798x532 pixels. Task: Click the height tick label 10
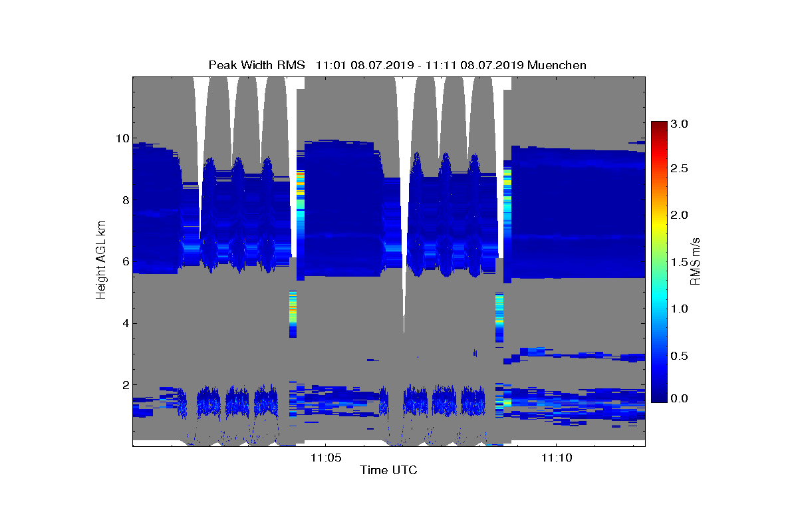click(121, 138)
